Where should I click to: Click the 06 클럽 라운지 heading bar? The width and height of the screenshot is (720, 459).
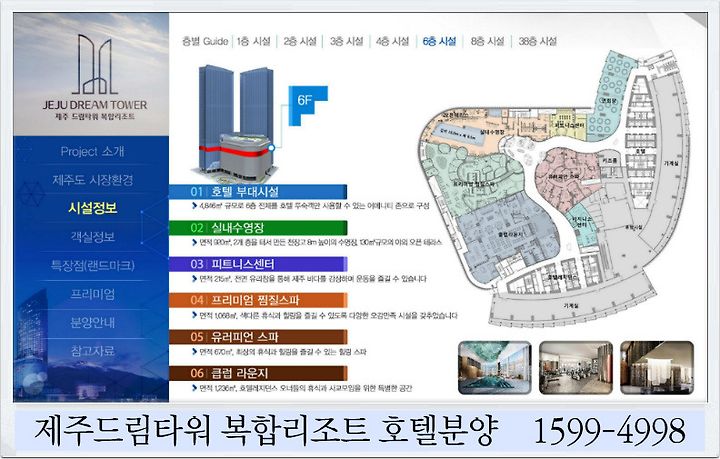click(x=258, y=373)
